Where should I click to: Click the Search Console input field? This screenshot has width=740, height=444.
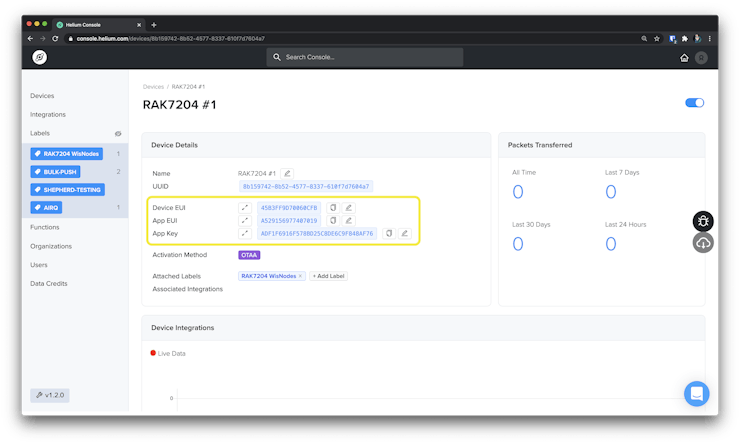pos(364,57)
